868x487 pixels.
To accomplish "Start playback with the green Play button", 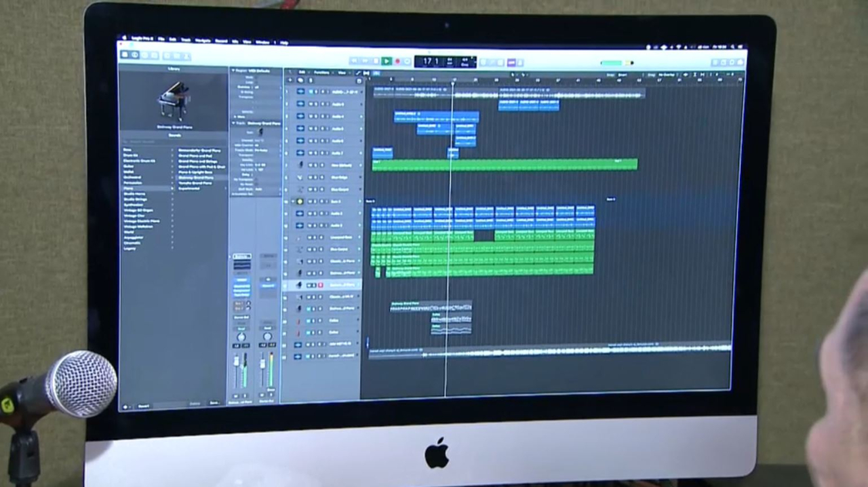I will 386,61.
